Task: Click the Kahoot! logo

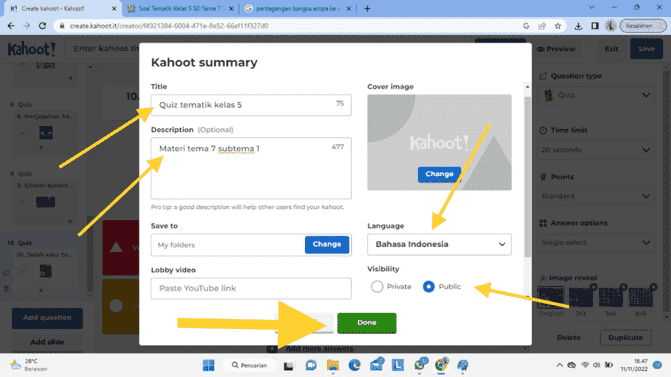Action: point(32,49)
